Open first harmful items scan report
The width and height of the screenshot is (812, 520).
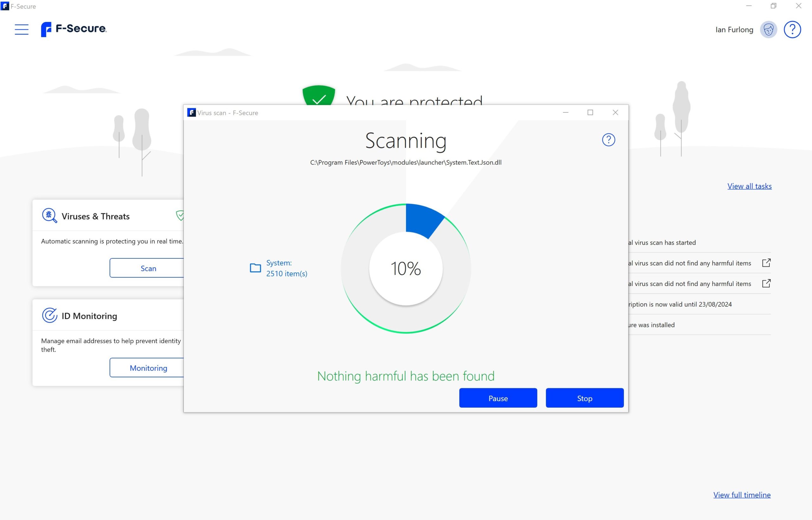point(766,263)
